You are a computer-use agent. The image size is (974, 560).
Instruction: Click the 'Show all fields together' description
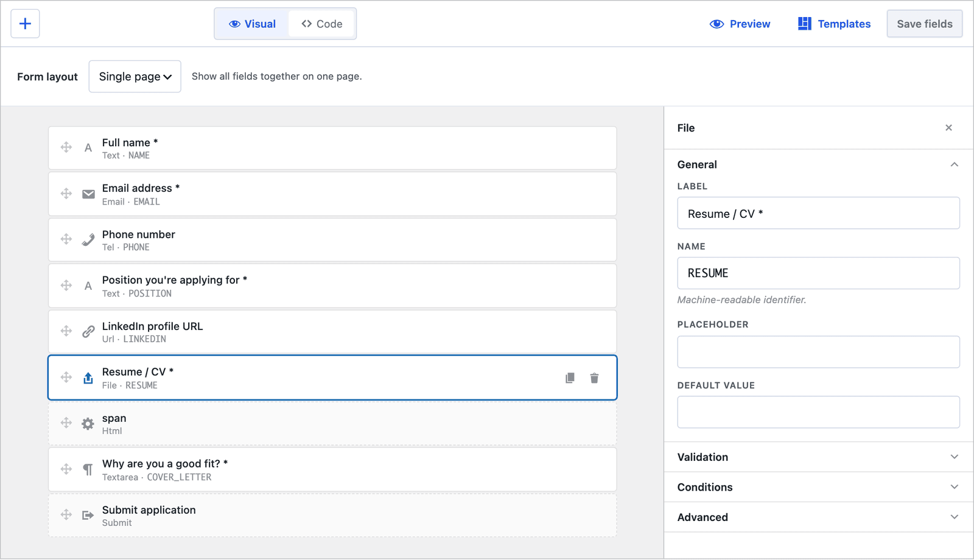pyautogui.click(x=277, y=76)
